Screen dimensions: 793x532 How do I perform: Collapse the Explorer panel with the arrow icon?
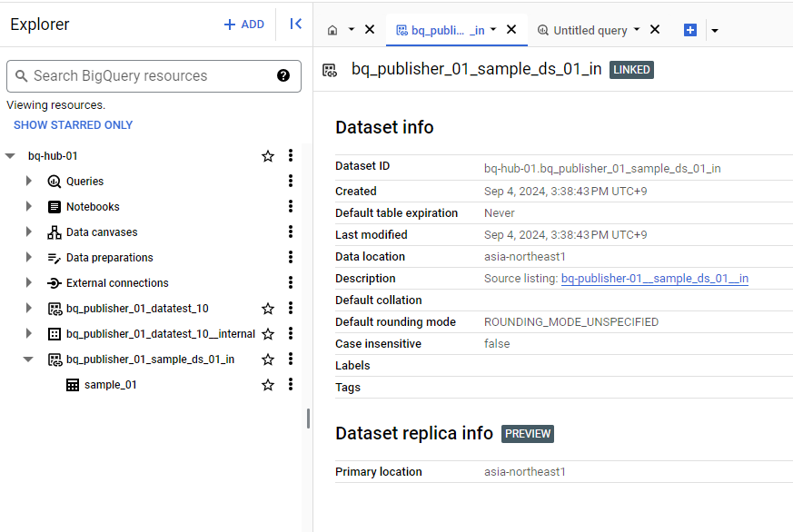click(295, 25)
